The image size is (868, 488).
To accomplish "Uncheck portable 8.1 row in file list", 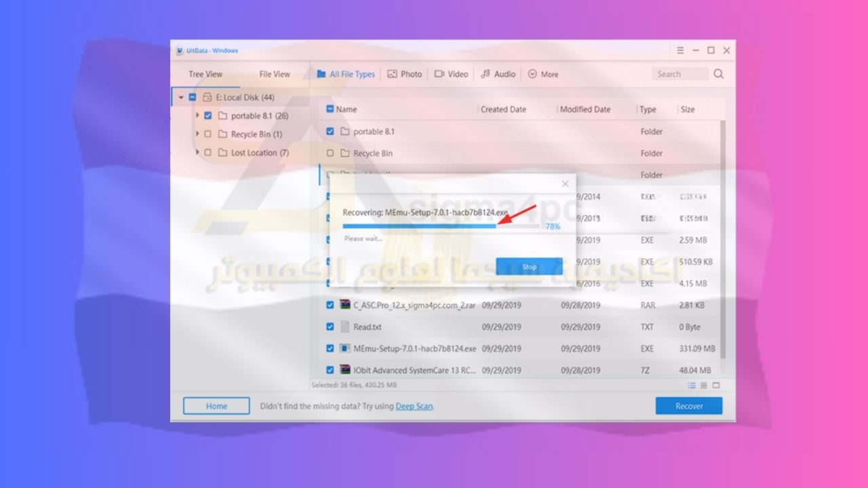I will pyautogui.click(x=330, y=131).
